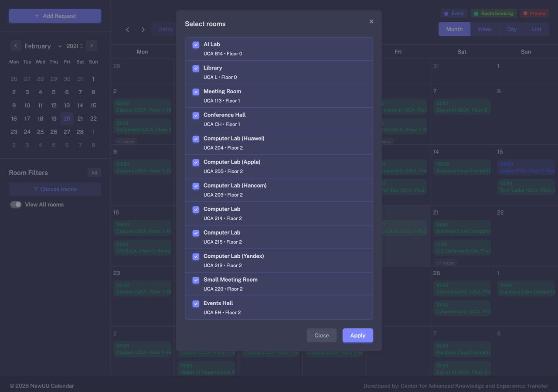Switch to Week view tab
The height and width of the screenshot is (392, 558).
pyautogui.click(x=484, y=29)
